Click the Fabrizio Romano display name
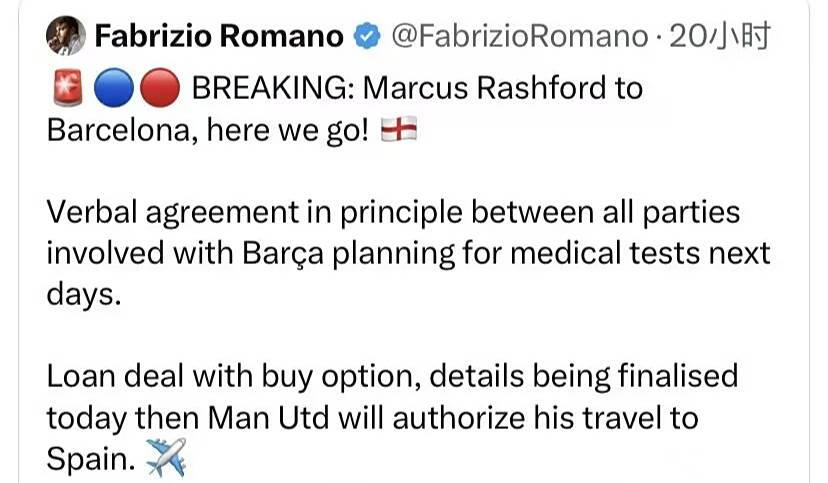The image size is (828, 483). 219,38
